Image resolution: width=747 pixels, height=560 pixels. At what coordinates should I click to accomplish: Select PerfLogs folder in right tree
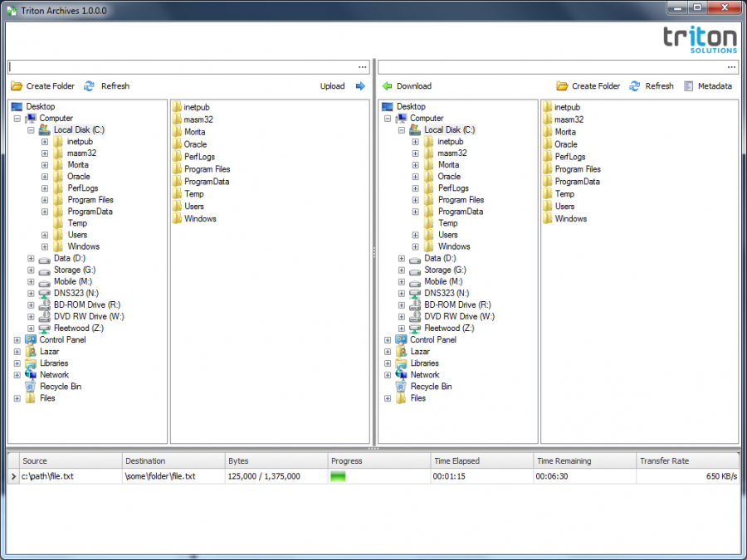coord(446,188)
